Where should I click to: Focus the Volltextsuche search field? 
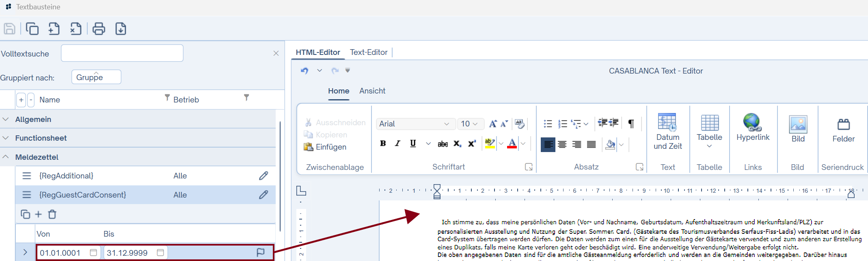point(122,53)
